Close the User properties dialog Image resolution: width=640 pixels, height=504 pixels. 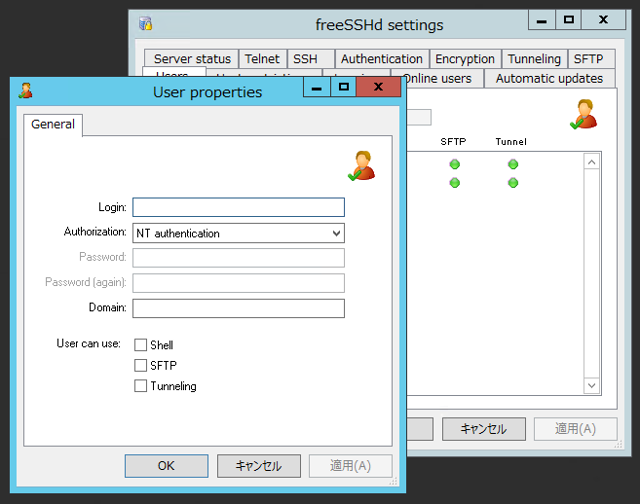(378, 87)
